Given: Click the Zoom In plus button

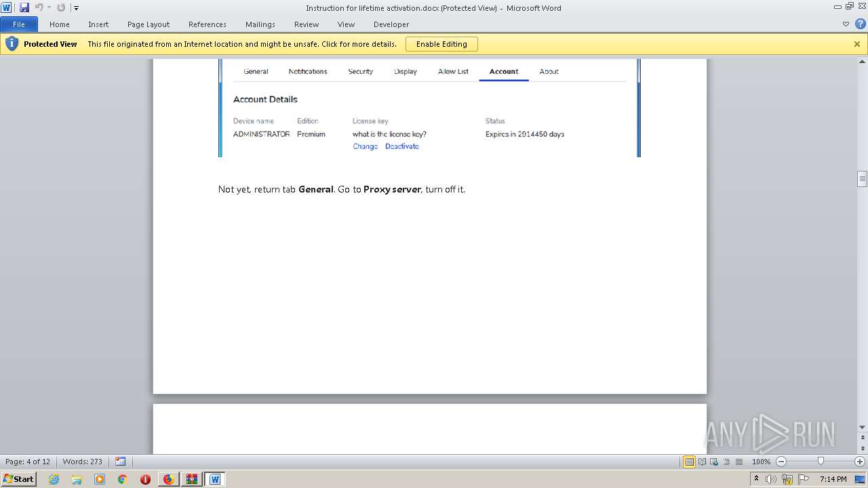Looking at the screenshot, I should (860, 462).
